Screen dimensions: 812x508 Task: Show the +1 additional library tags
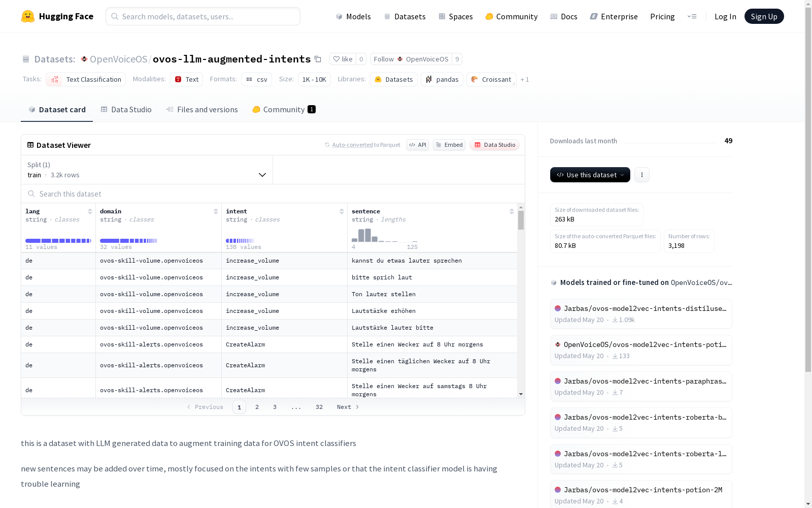coord(525,79)
